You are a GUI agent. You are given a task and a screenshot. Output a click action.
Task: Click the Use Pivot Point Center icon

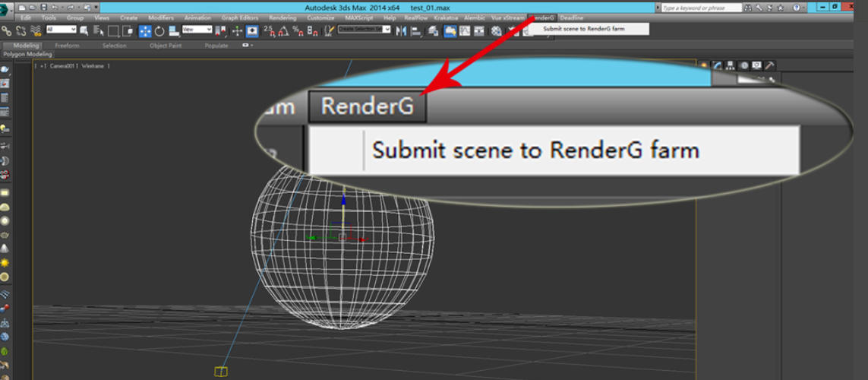coord(220,31)
